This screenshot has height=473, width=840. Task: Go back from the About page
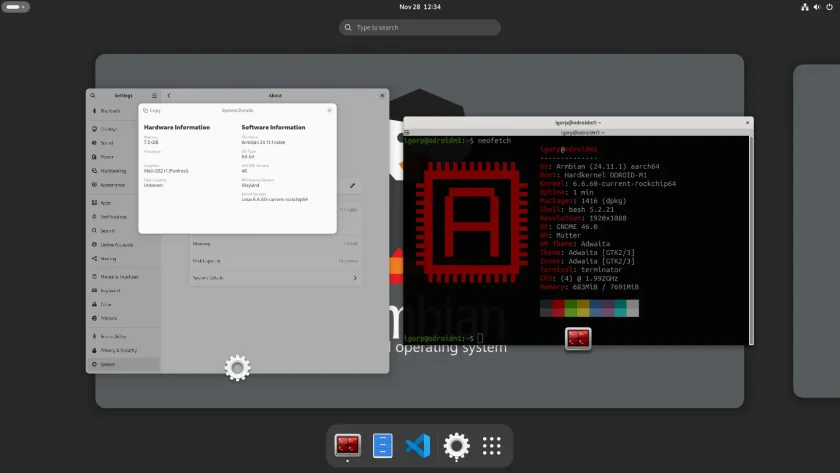point(169,95)
